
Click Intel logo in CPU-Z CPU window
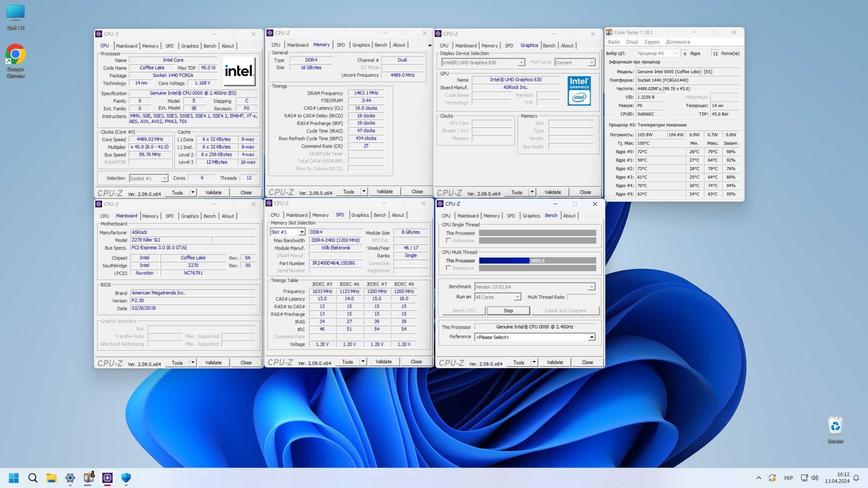coord(239,71)
